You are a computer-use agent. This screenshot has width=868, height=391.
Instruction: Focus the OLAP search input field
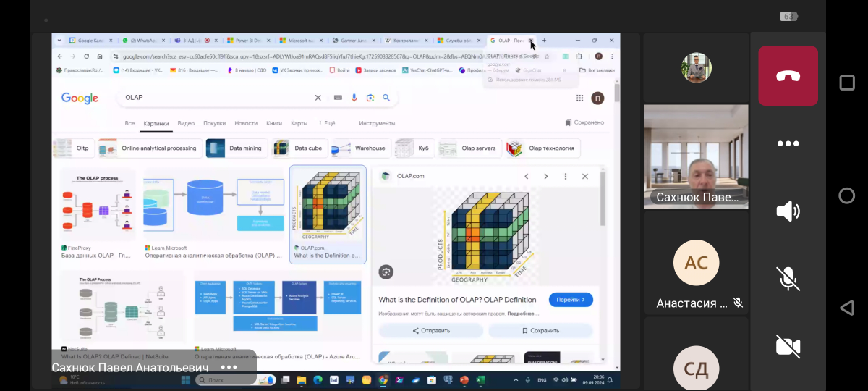(217, 98)
